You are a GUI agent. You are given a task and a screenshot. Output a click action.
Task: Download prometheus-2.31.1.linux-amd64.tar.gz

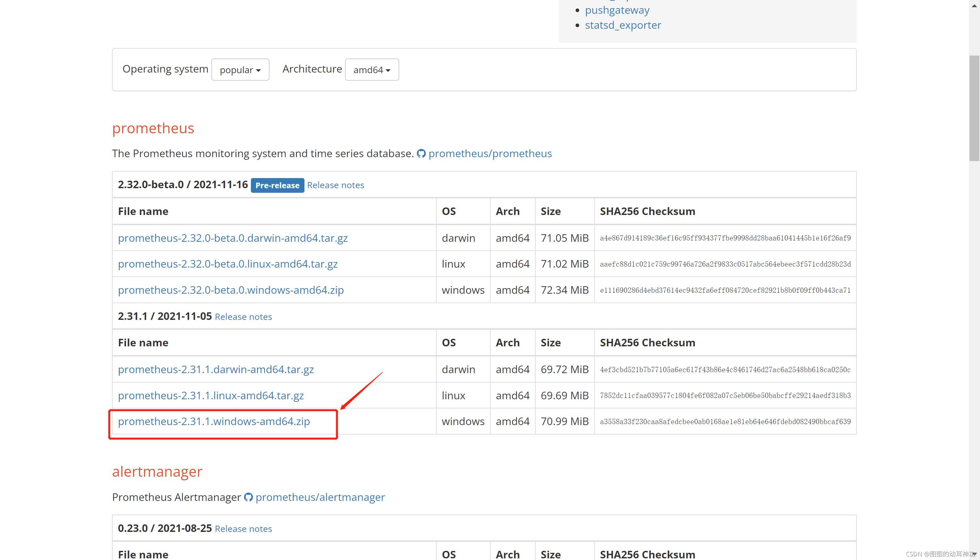[211, 395]
